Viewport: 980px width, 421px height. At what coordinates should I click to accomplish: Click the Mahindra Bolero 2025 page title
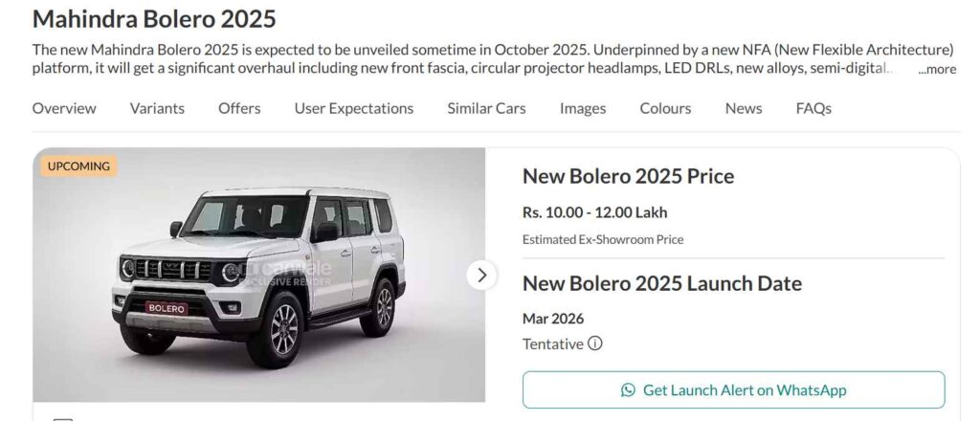154,18
